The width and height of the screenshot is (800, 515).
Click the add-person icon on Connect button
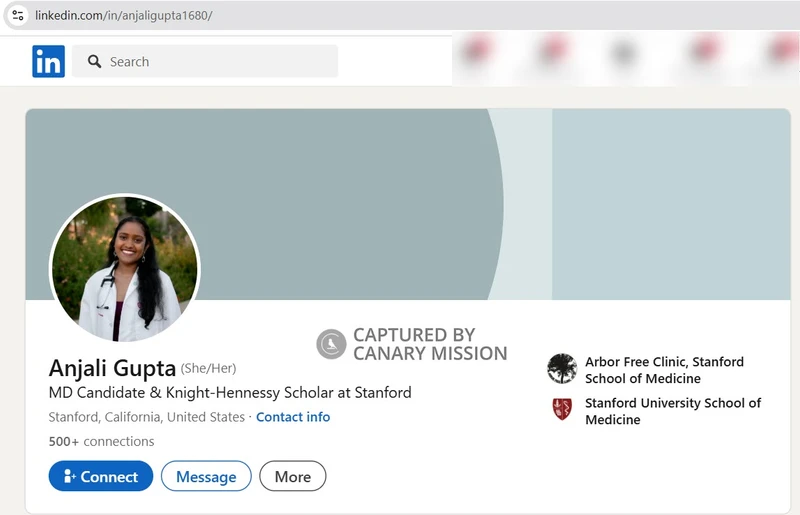69,476
